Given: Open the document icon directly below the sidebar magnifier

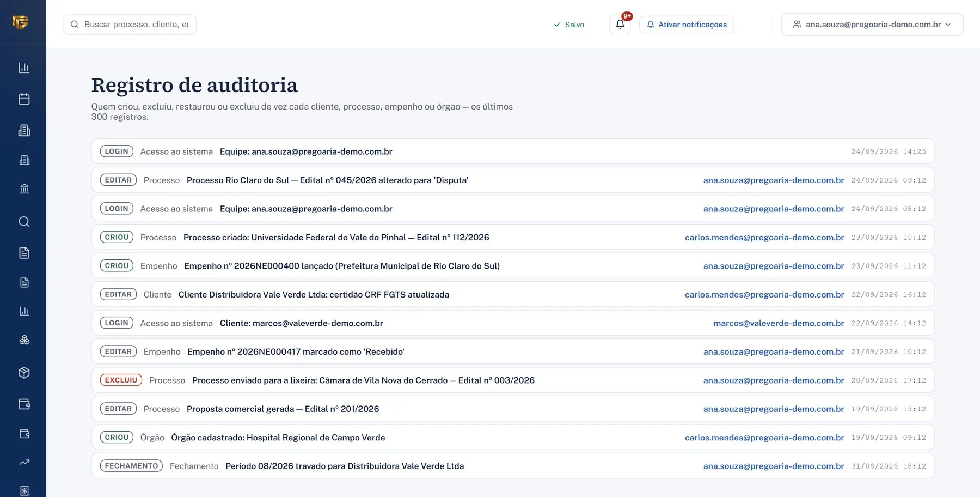Looking at the screenshot, I should pos(24,253).
